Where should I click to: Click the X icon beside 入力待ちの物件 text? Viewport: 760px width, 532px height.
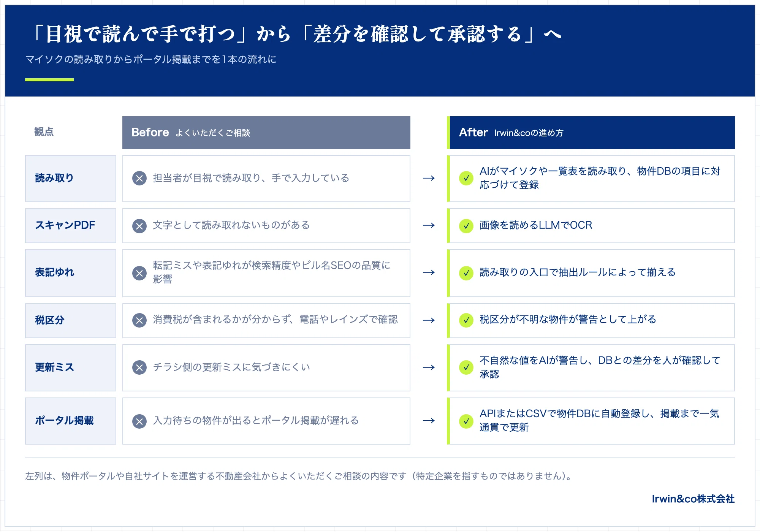139,421
